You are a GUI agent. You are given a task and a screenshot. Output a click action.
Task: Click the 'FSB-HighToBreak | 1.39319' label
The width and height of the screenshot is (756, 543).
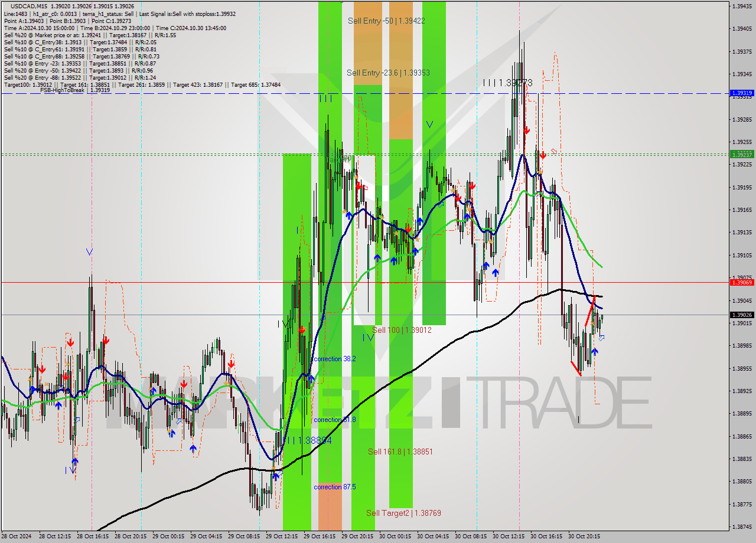point(75,90)
